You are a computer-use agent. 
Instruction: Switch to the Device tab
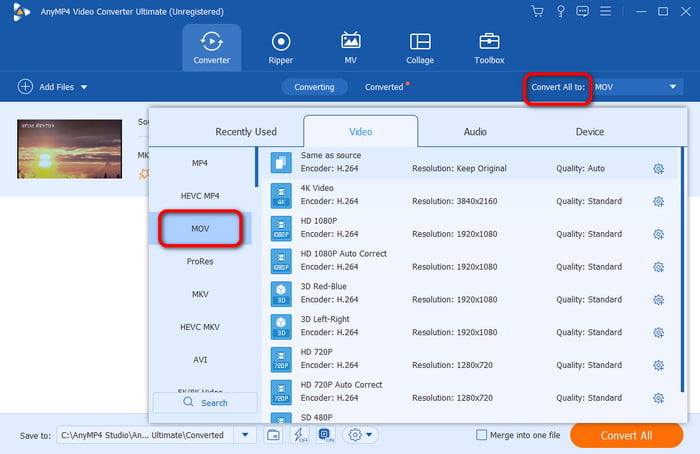590,132
